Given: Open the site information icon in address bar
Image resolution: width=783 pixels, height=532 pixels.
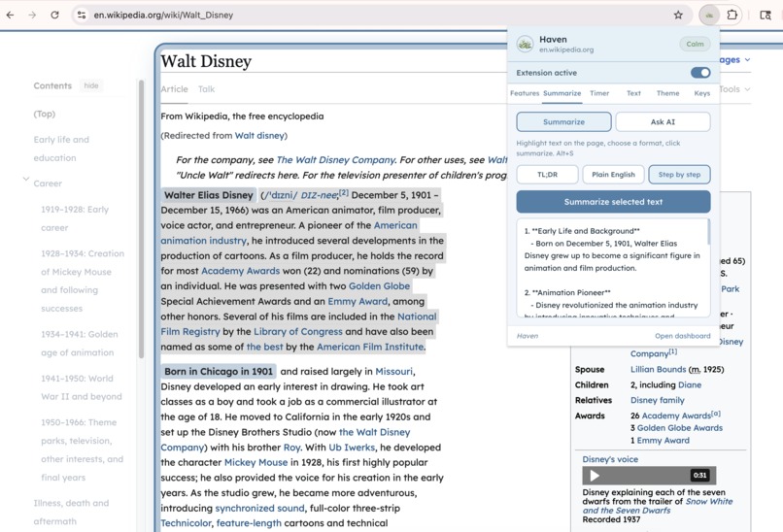Looking at the screenshot, I should coord(82,15).
